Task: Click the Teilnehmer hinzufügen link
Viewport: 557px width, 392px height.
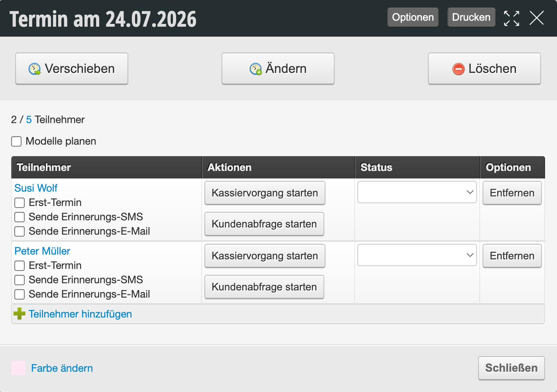Action: pyautogui.click(x=80, y=314)
